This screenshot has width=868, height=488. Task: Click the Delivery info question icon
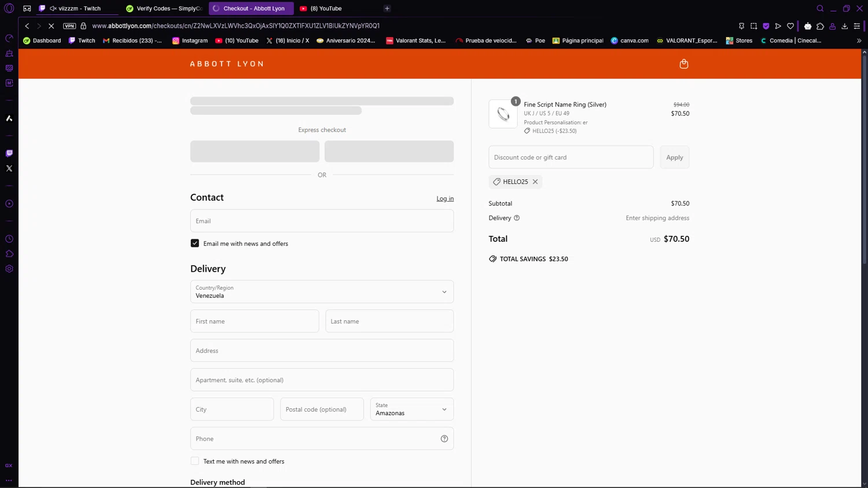(x=517, y=218)
